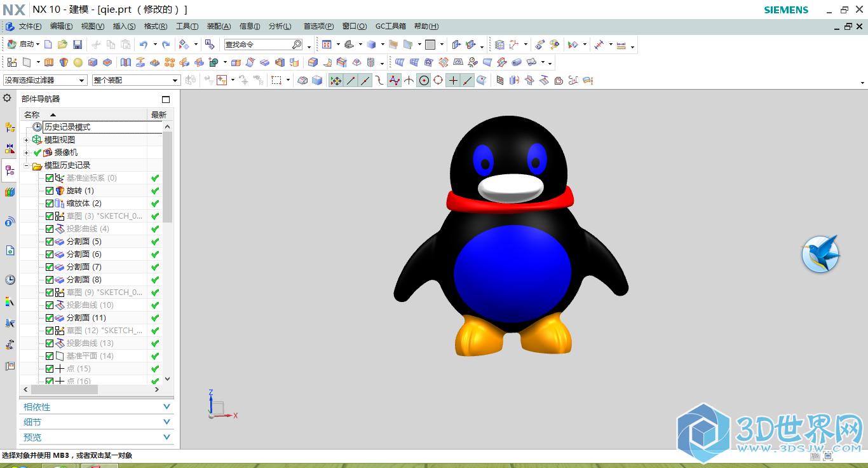Image resolution: width=868 pixels, height=468 pixels.
Task: Click the New file icon
Action: coord(48,45)
